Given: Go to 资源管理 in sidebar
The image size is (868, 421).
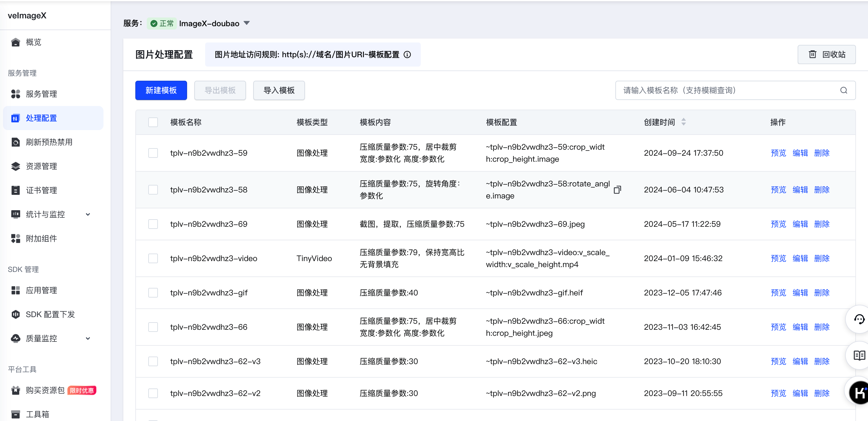Looking at the screenshot, I should tap(41, 166).
